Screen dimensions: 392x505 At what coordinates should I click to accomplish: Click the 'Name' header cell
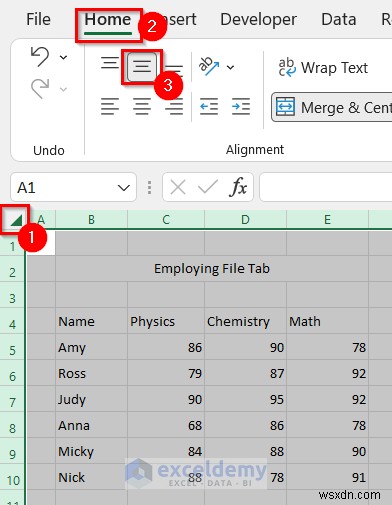pyautogui.click(x=91, y=321)
